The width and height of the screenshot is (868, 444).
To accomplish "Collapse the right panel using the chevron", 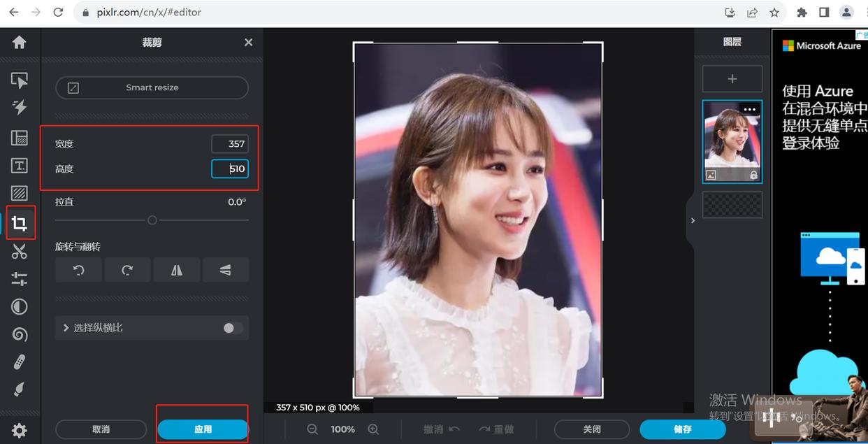I will pos(693,220).
